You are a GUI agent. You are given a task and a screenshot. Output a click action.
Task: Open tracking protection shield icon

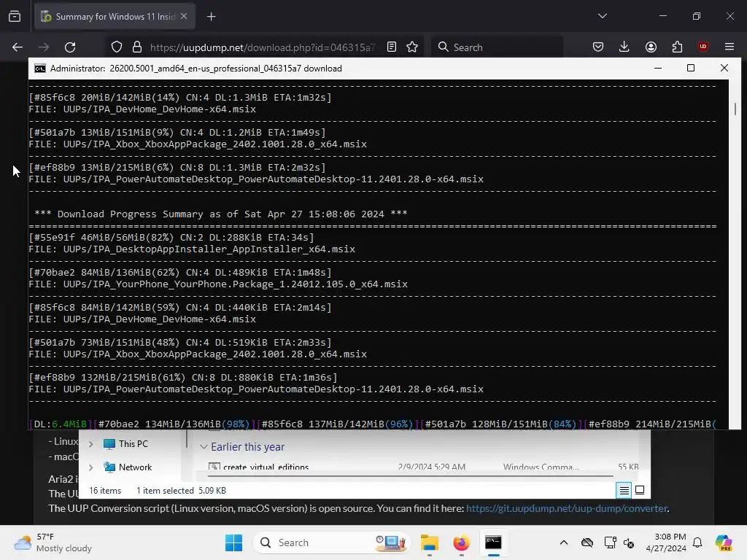pos(117,47)
